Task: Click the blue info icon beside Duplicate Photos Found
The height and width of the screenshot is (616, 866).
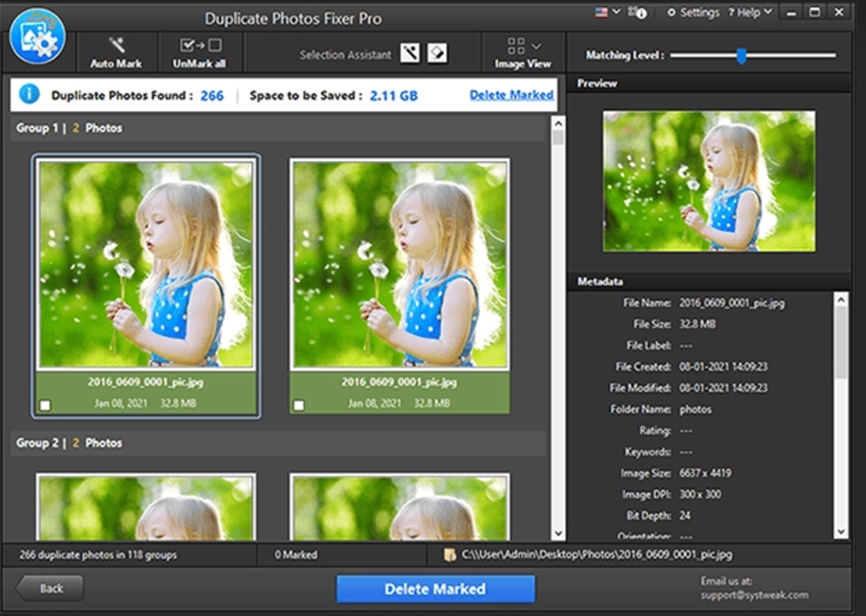Action: 29,95
